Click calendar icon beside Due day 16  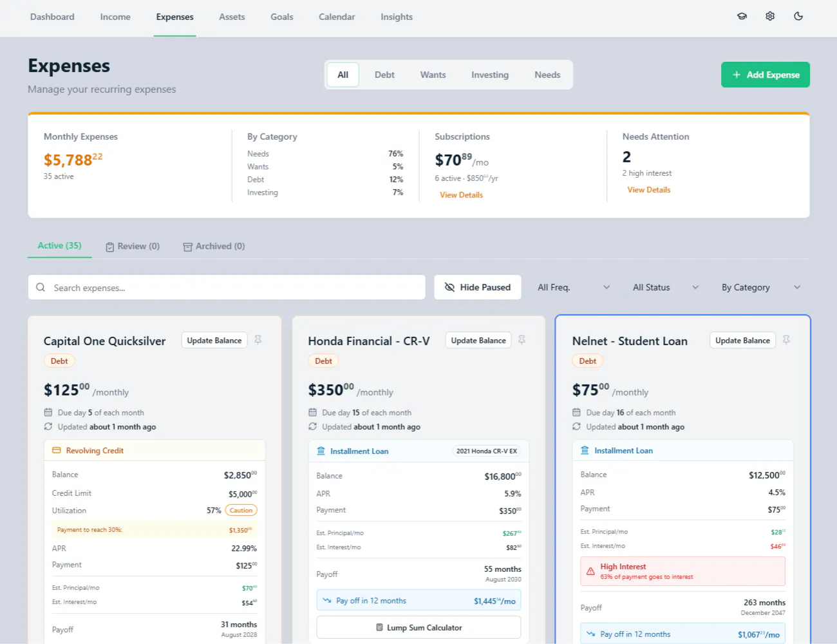576,413
